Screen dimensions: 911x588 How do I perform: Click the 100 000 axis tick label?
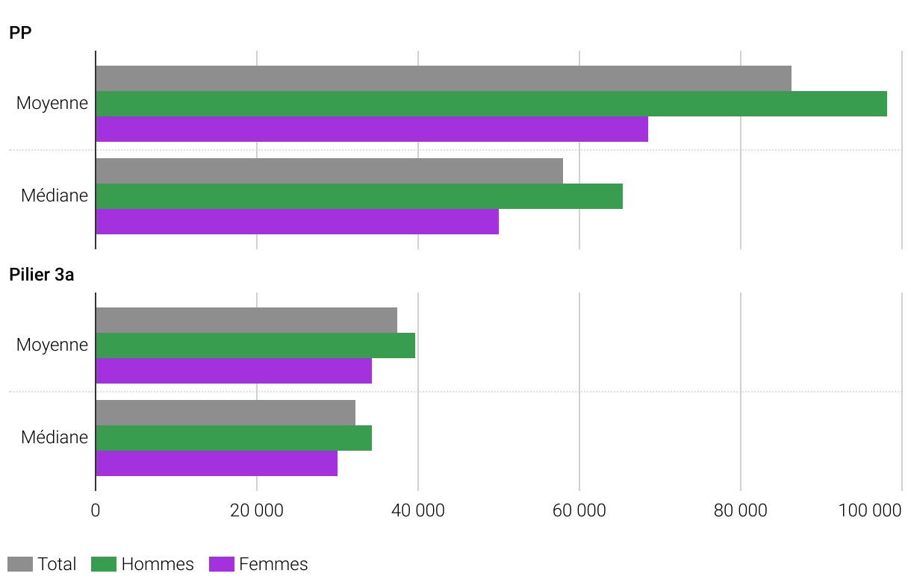[x=870, y=511]
